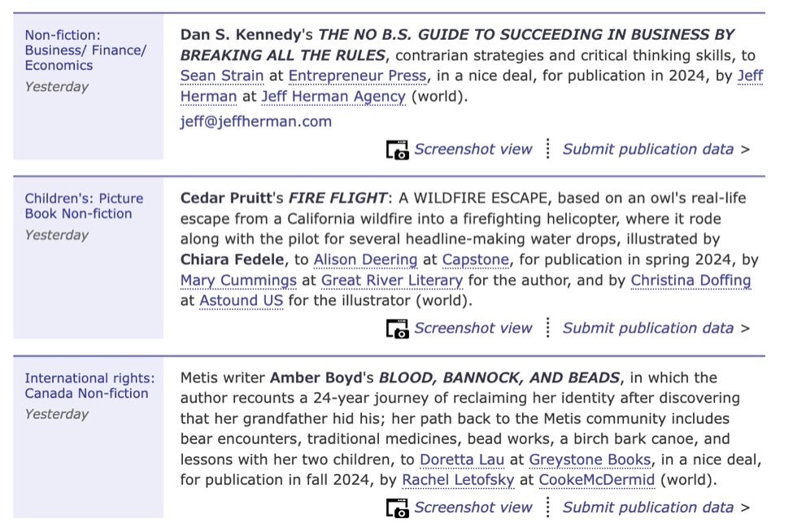Click the screenshot camera icon in Dan Kennedy deal

point(397,150)
